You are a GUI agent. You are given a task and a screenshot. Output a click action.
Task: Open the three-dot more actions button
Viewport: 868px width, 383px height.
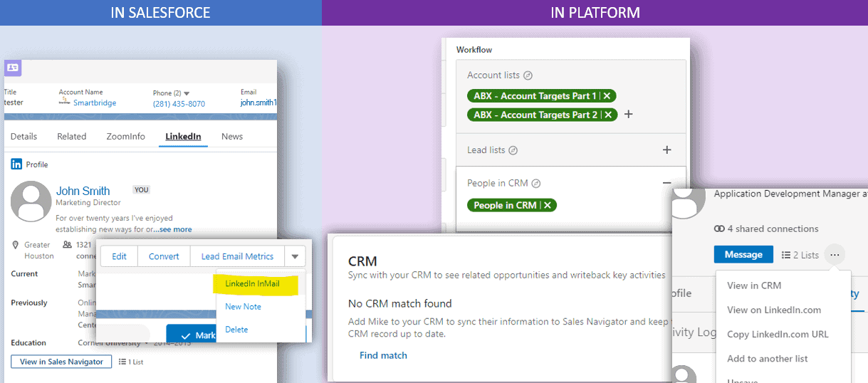tap(835, 254)
